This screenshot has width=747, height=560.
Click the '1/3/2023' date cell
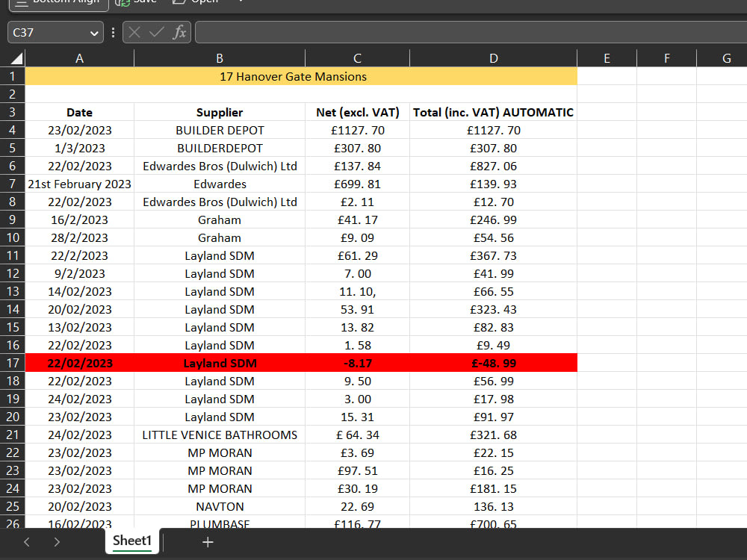(x=80, y=148)
